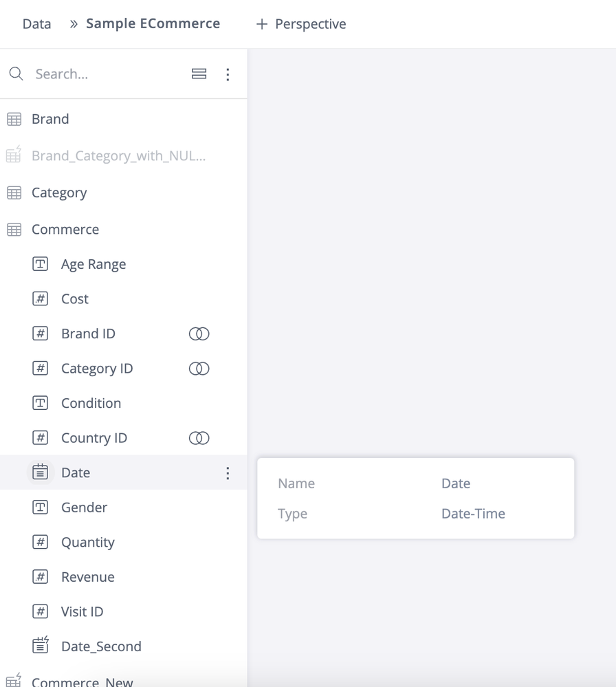Viewport: 616px width, 687px height.
Task: Click the Date_Second custom date icon
Action: click(x=41, y=646)
